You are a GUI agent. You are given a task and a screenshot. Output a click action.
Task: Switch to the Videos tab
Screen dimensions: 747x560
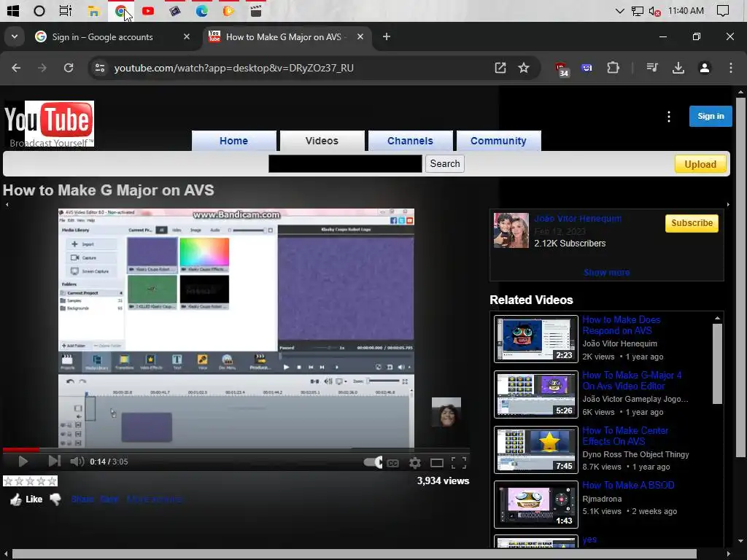click(322, 141)
